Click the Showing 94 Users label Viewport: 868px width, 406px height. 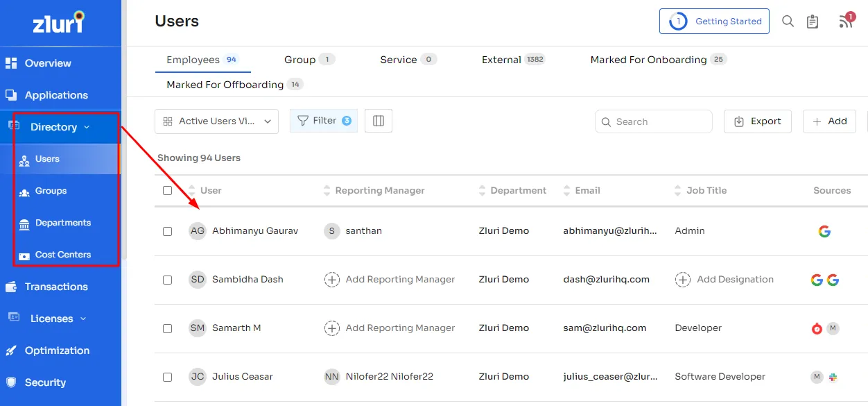(199, 158)
